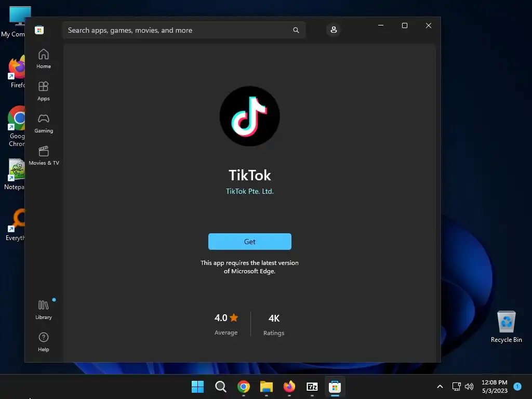Minimize the Microsoft Store window
Viewport: 532px width, 399px height.
click(381, 25)
